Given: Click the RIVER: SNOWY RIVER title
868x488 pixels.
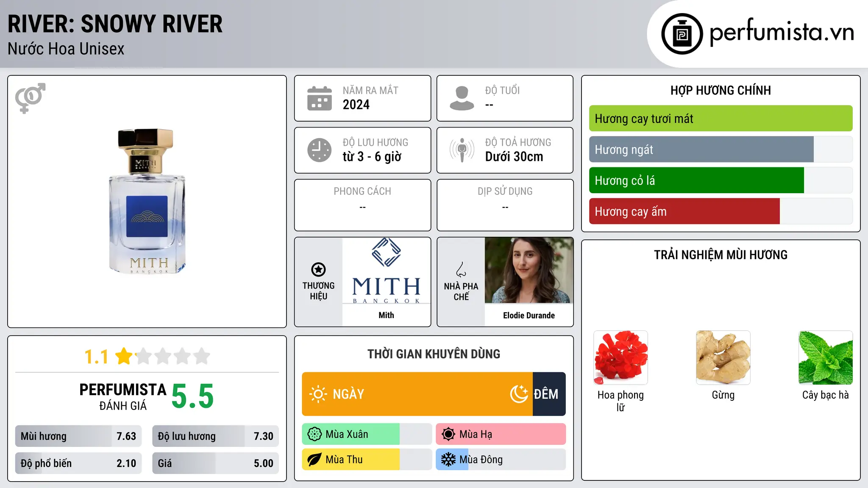Looking at the screenshot, I should click(115, 24).
